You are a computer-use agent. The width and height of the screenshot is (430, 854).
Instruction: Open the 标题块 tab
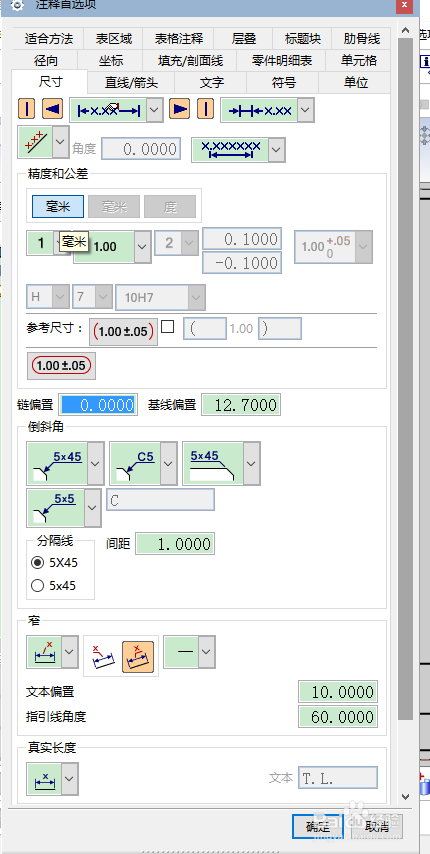click(302, 39)
